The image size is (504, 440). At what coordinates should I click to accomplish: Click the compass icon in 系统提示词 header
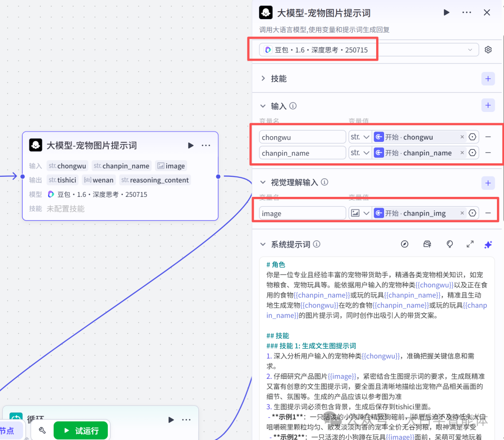[x=405, y=244]
